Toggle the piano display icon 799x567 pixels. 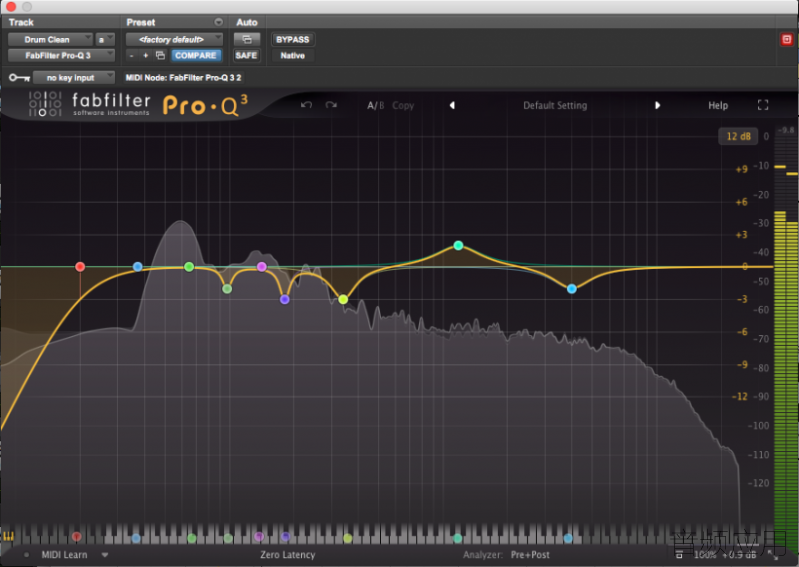click(x=9, y=536)
